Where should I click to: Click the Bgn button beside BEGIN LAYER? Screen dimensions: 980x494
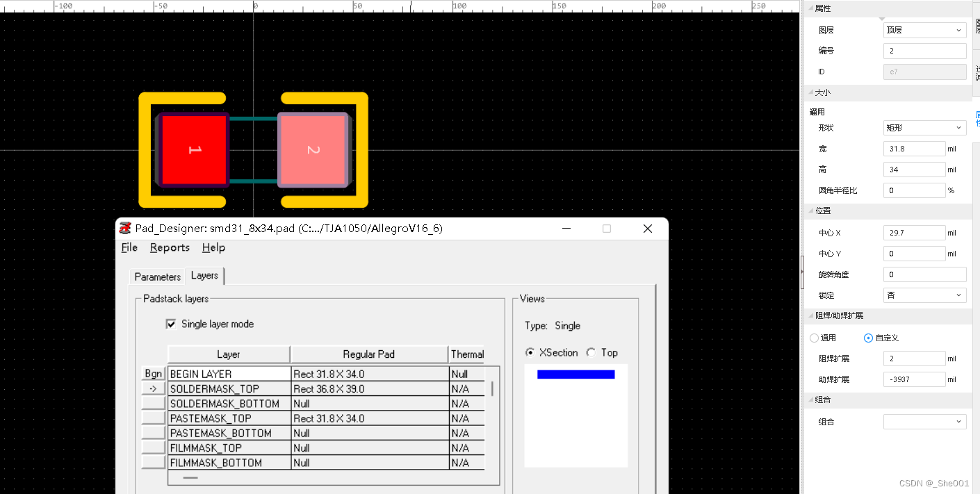tap(153, 374)
